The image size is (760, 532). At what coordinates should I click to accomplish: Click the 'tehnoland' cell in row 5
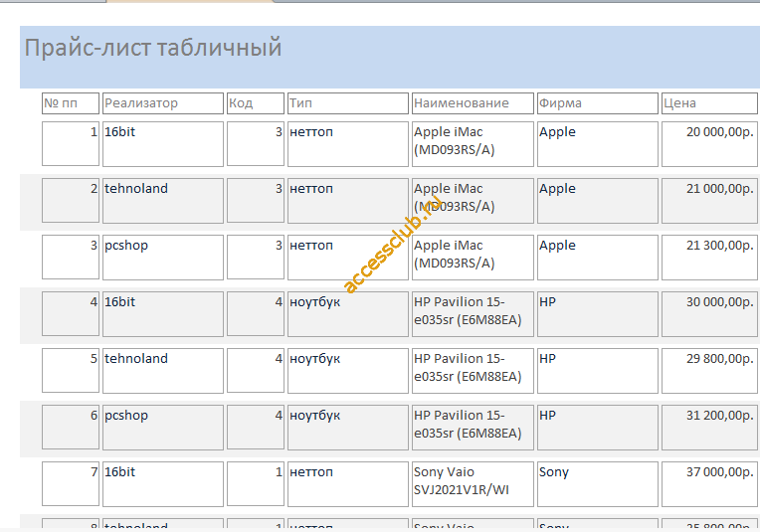(163, 371)
